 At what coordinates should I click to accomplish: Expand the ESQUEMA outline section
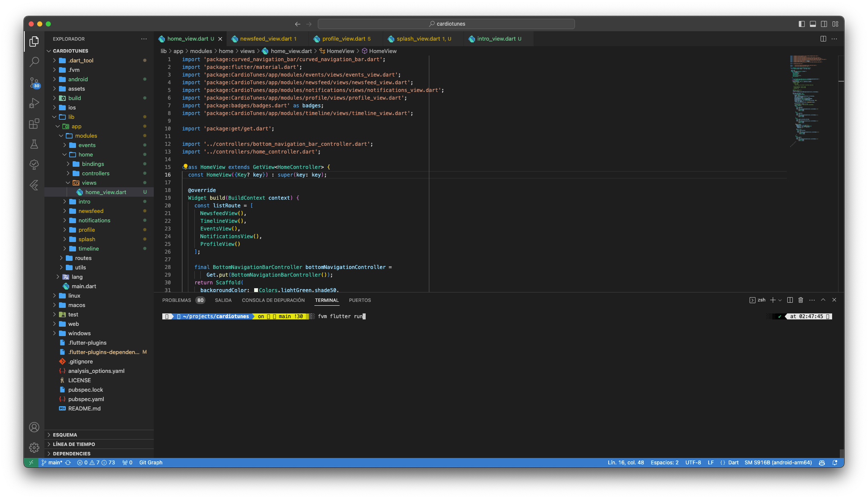(x=65, y=435)
